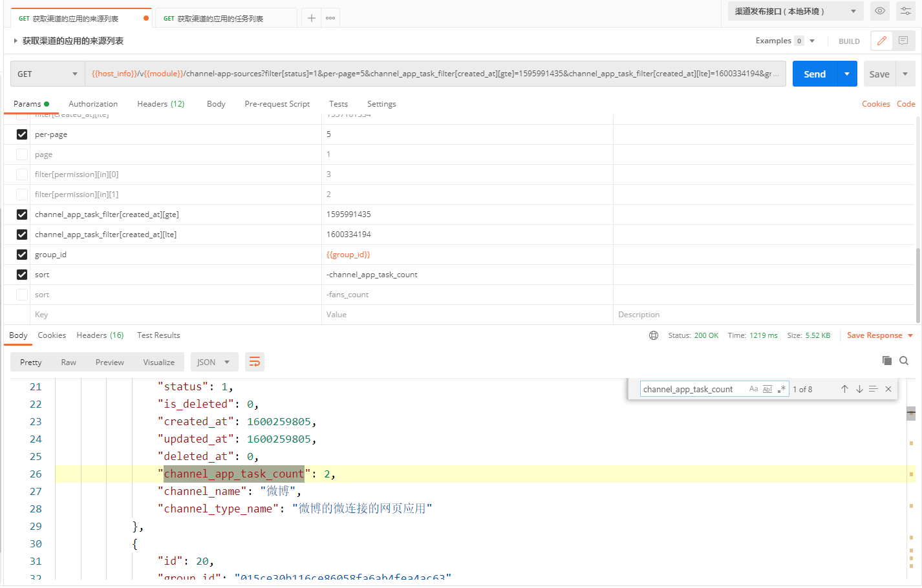The image size is (922, 588).
Task: Open the manage environments settings icon
Action: (905, 11)
